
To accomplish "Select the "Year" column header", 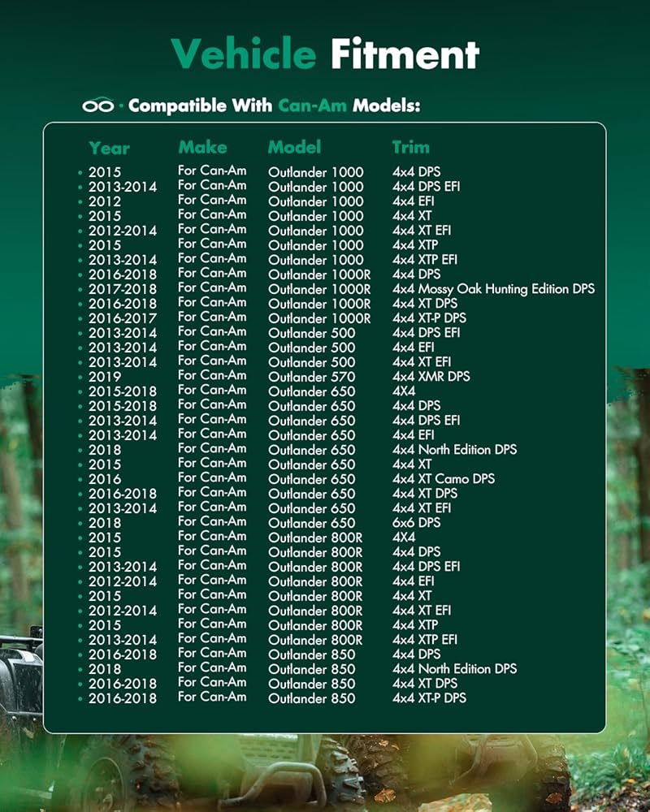I will point(109,148).
